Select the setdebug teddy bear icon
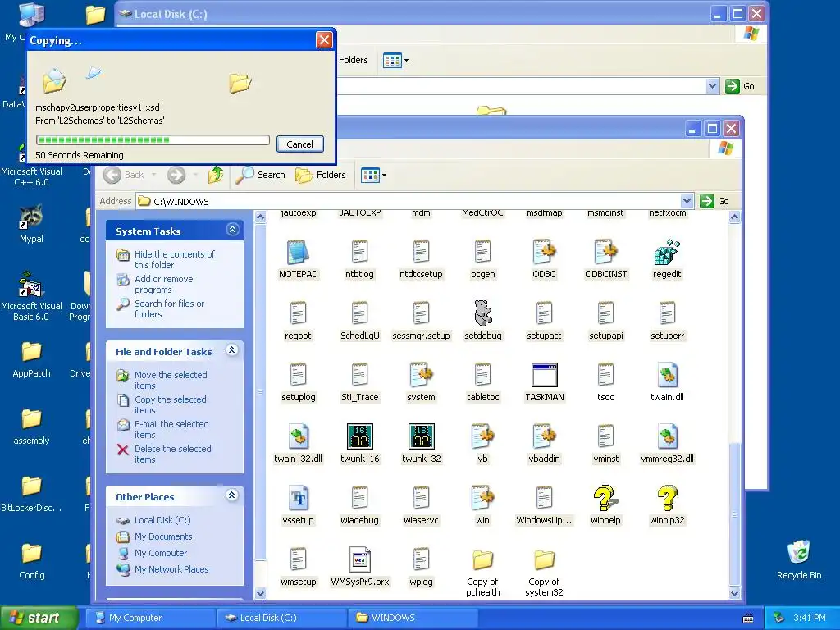 tap(482, 313)
